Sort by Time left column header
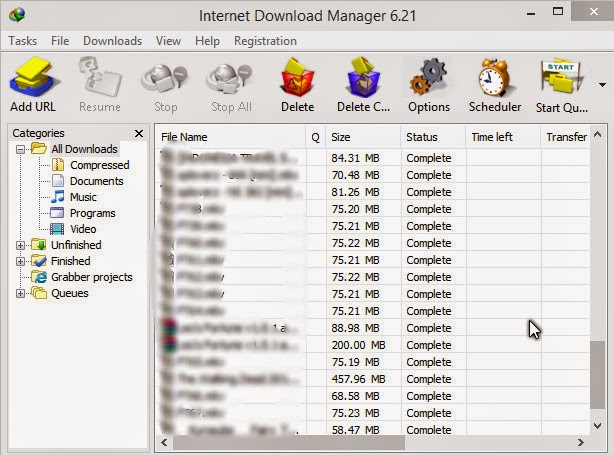The width and height of the screenshot is (614, 455). click(503, 137)
